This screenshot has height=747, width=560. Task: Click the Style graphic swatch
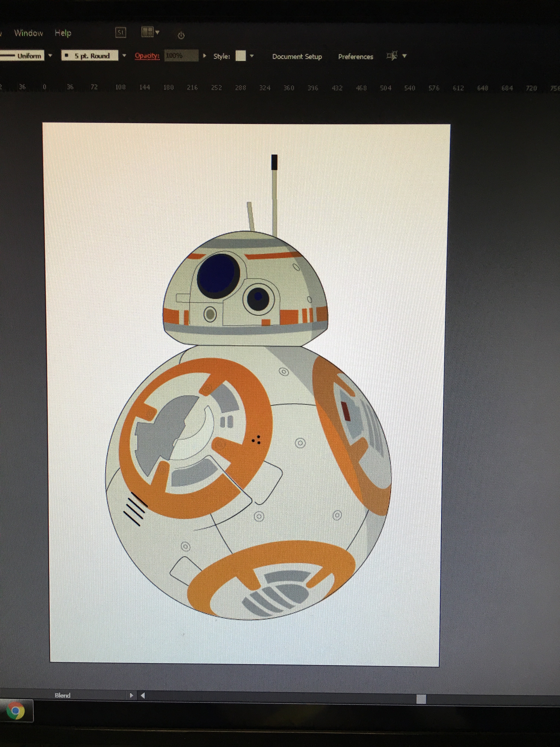[240, 56]
